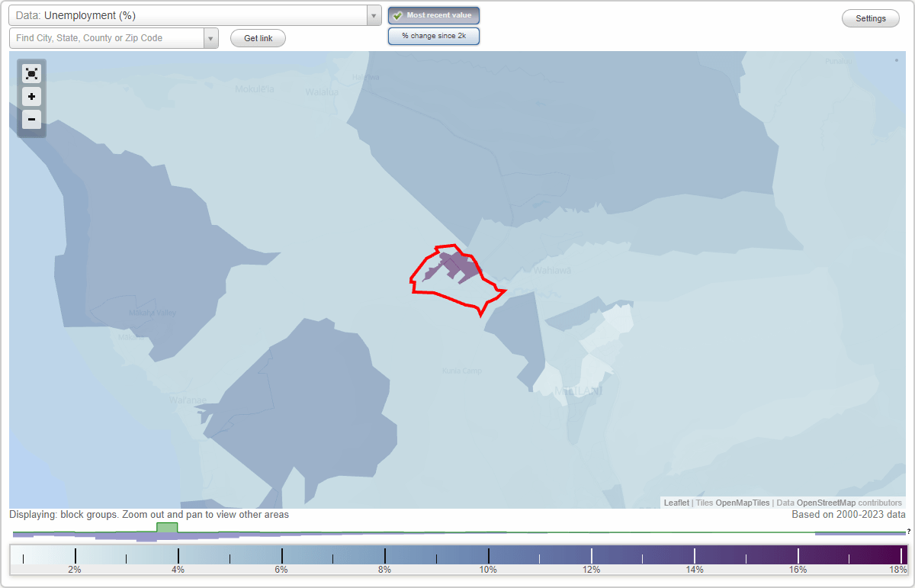Open the Settings button
Screen dimensions: 915x588
[x=871, y=18]
